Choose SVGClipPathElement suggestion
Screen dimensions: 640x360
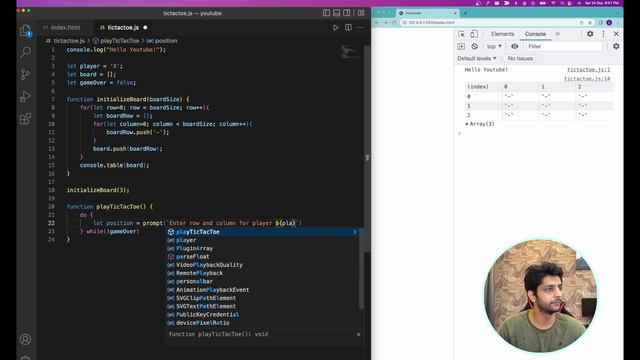263,298
